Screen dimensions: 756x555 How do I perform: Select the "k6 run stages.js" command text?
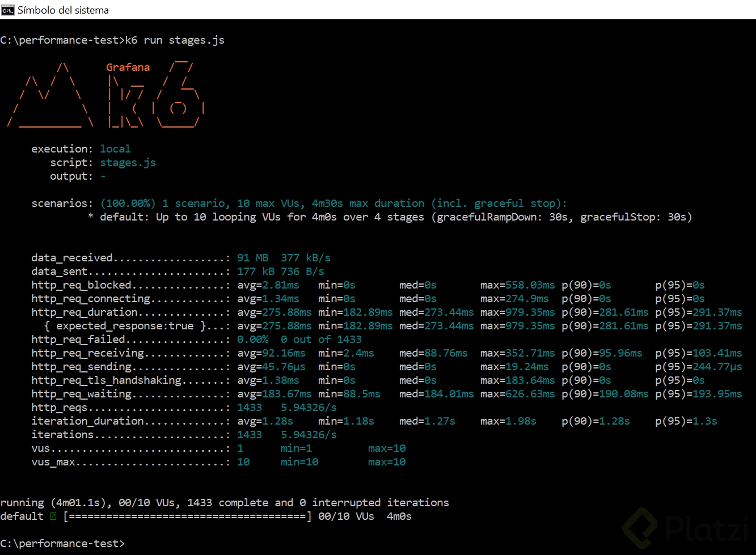(175, 40)
